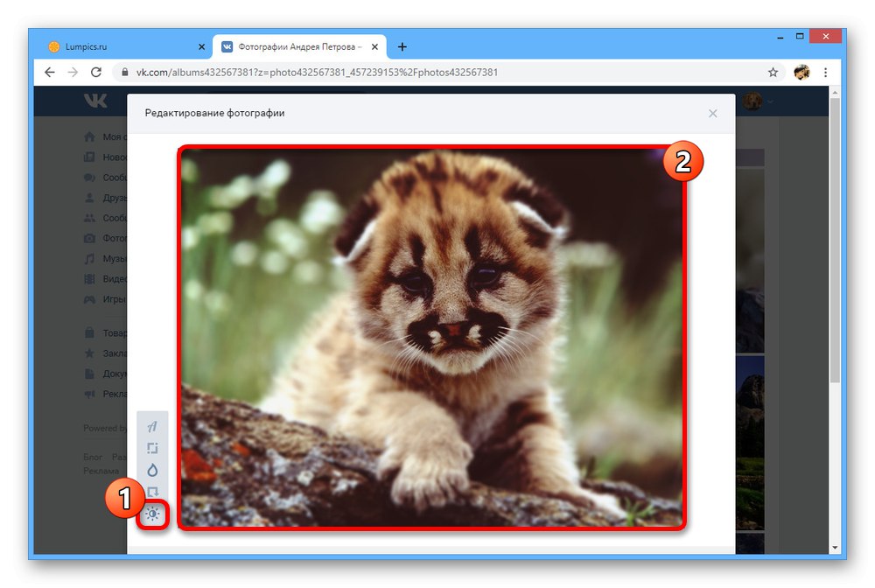875x588 pixels.
Task: Click the scrollbar down arrow
Action: click(835, 547)
